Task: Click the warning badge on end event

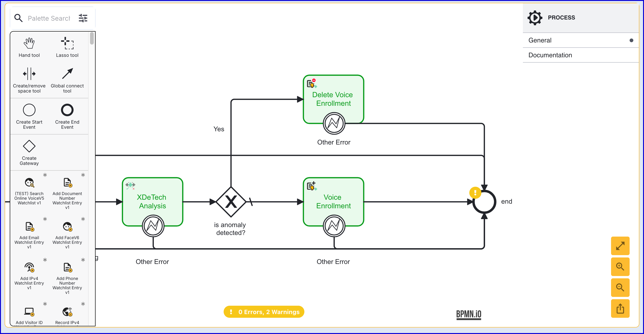Action: pyautogui.click(x=475, y=193)
